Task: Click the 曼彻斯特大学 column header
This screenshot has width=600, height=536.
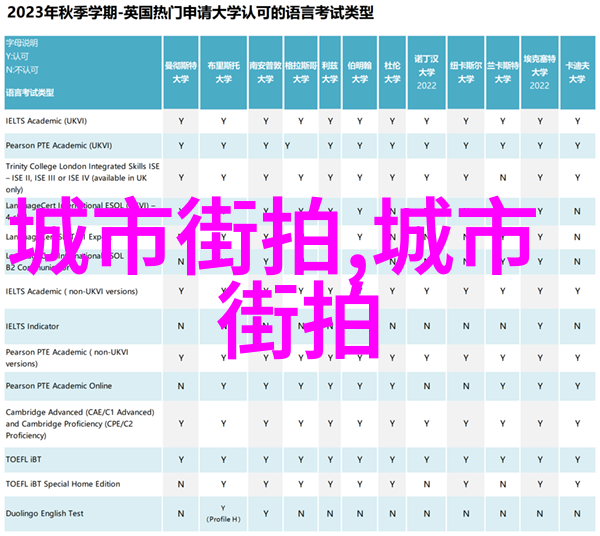Action: click(x=181, y=73)
